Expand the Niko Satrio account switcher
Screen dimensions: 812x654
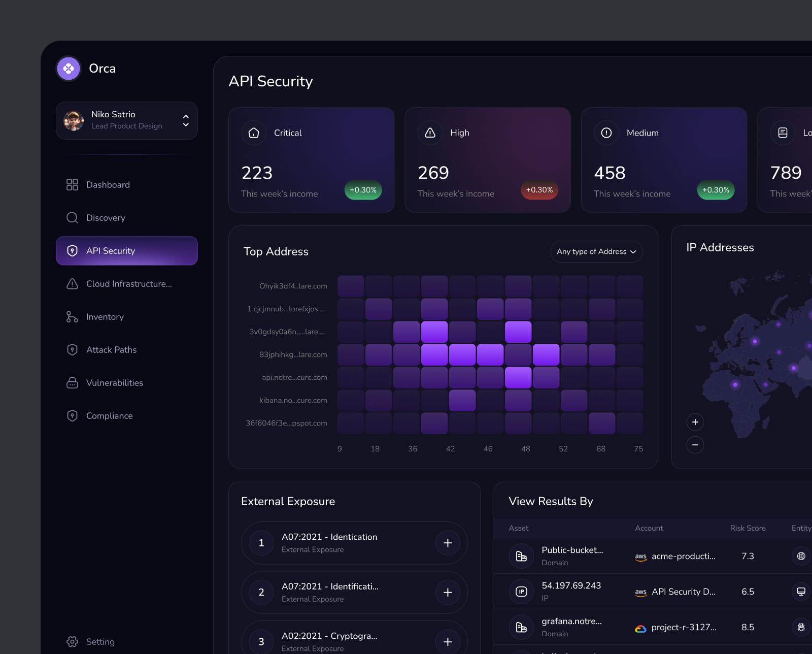tap(186, 120)
